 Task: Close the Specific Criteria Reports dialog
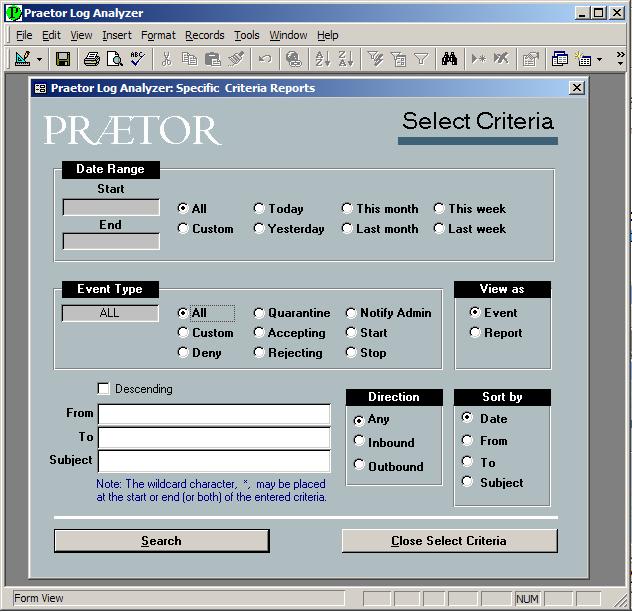pos(576,87)
